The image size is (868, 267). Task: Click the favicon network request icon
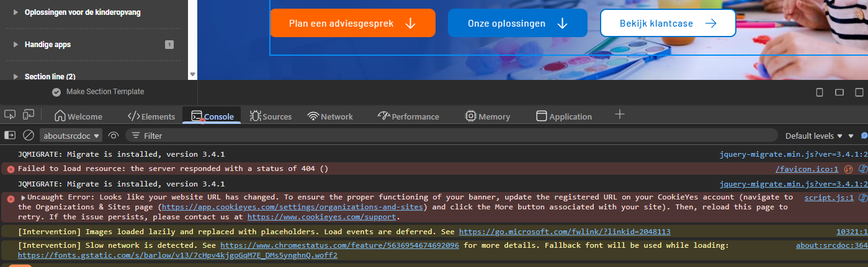(x=848, y=169)
